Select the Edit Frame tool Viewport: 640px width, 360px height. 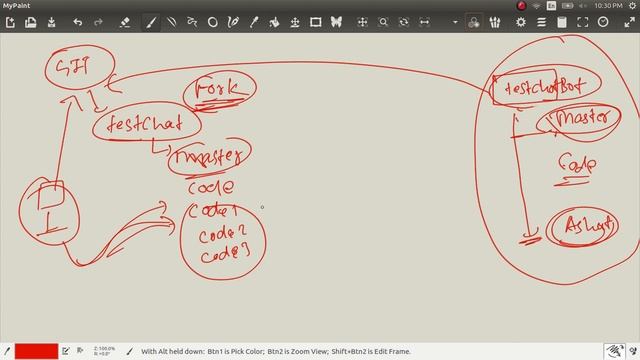[x=316, y=22]
